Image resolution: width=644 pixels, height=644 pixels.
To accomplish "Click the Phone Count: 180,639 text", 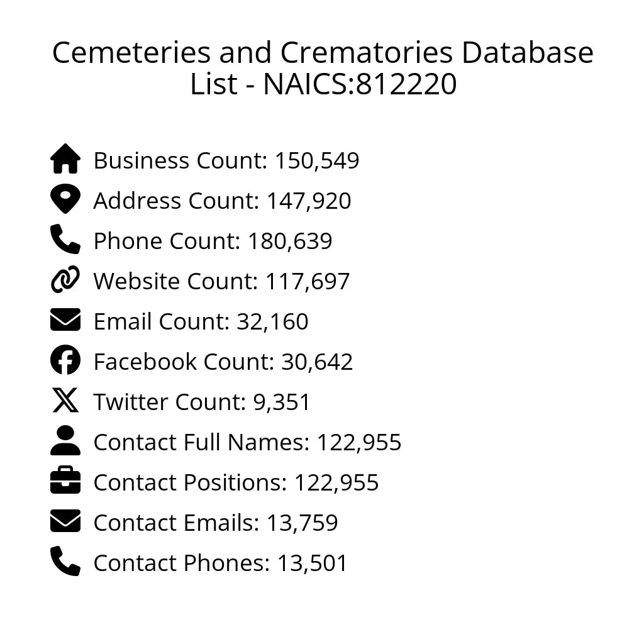I will point(213,241).
